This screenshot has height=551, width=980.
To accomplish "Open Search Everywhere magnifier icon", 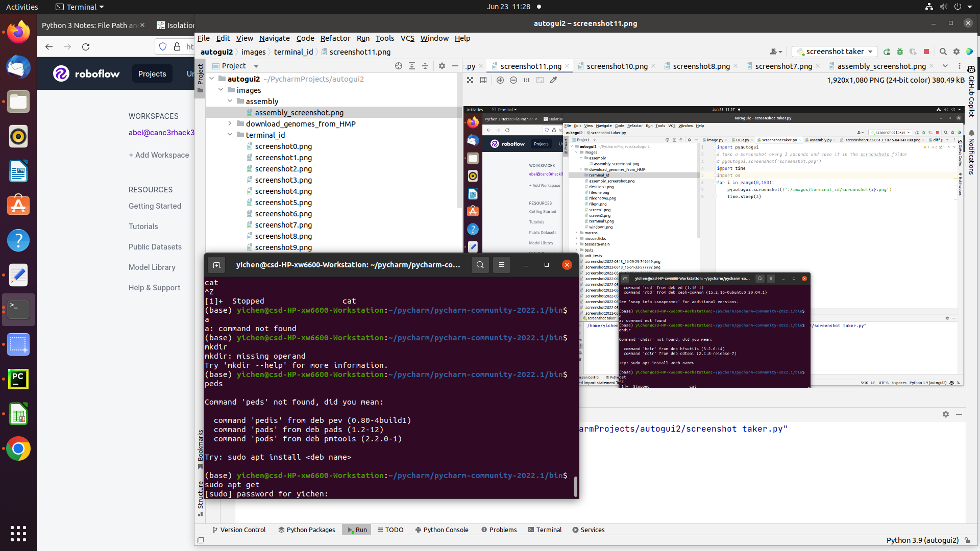I will click(943, 52).
